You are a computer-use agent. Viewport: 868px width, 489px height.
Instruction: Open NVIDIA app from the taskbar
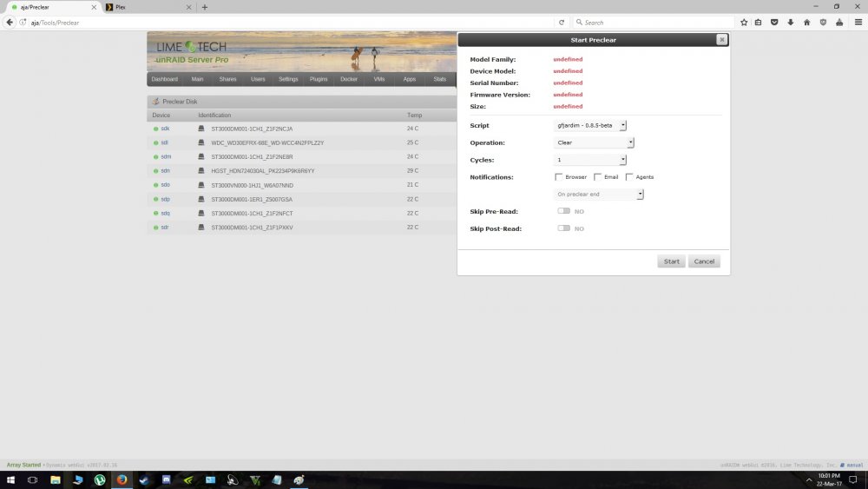pos(188,479)
